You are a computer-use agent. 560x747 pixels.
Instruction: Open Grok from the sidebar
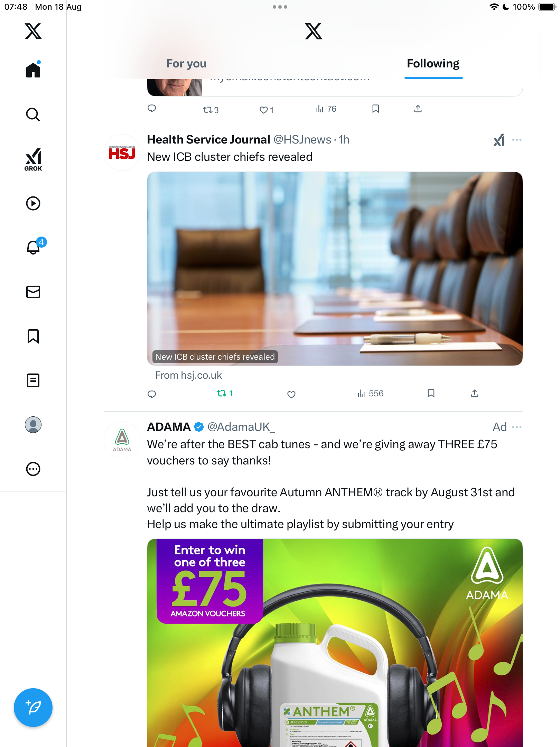[x=33, y=159]
